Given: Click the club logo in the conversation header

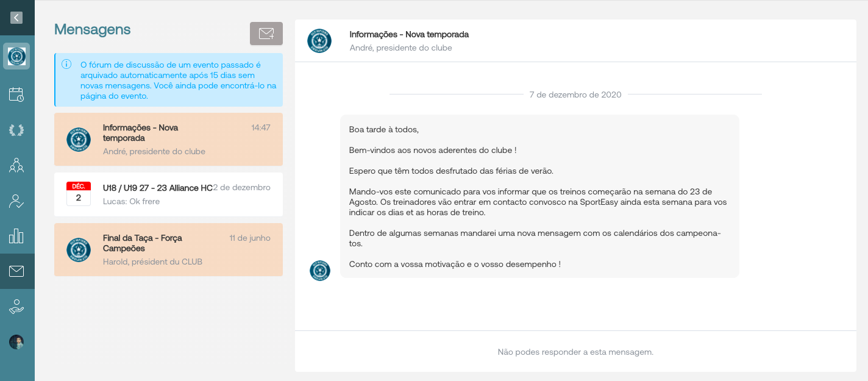Looking at the screenshot, I should point(319,41).
